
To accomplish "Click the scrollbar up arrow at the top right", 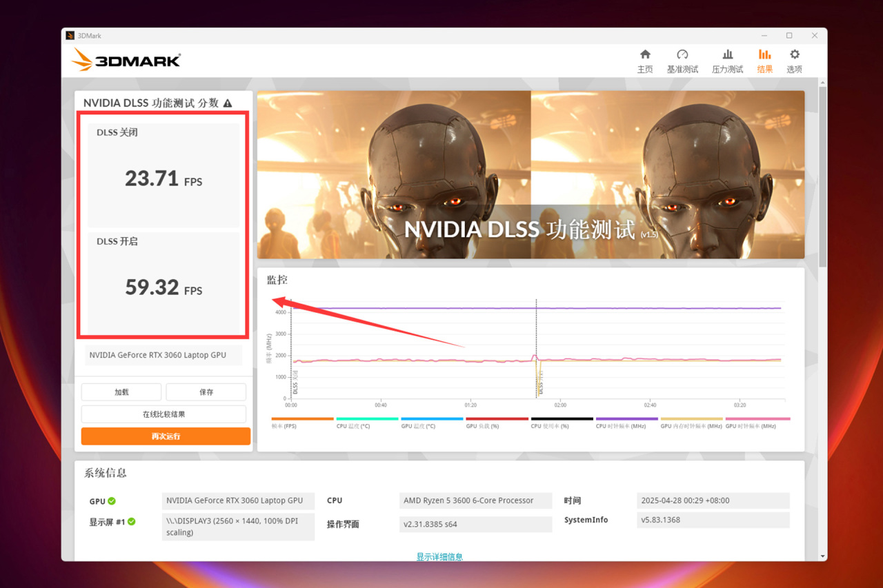I will pyautogui.click(x=822, y=82).
